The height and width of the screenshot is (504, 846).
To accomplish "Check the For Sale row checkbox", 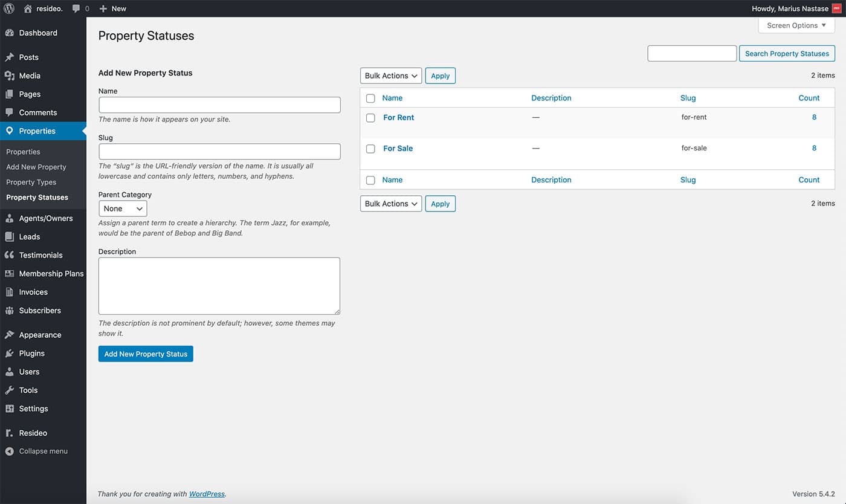I will [x=370, y=149].
